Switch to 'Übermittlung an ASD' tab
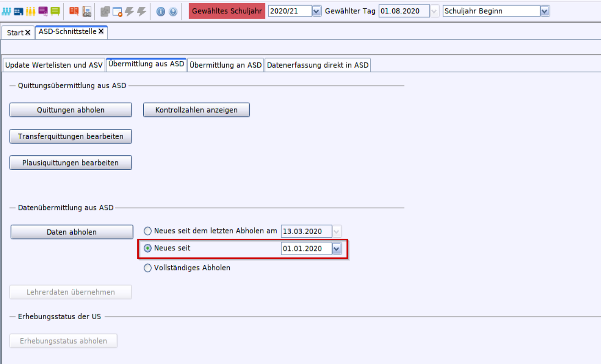Screen dimensions: 601x364 (226, 65)
